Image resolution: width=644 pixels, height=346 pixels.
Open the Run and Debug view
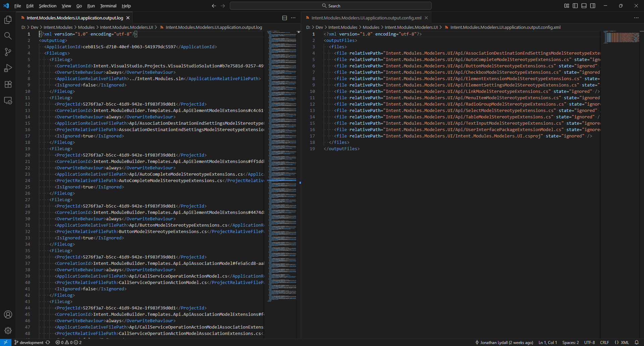click(8, 68)
